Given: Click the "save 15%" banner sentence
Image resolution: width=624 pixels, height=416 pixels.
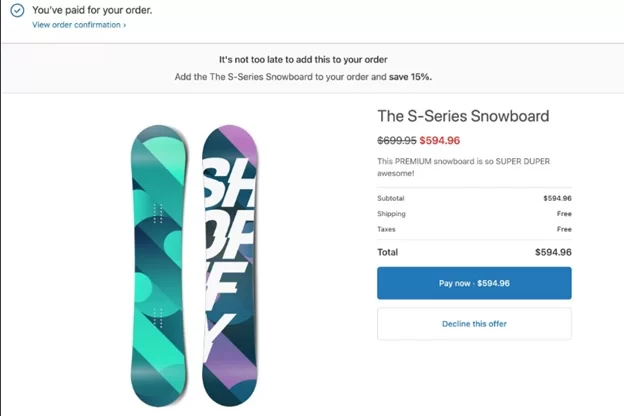Looking at the screenshot, I should pos(311,77).
